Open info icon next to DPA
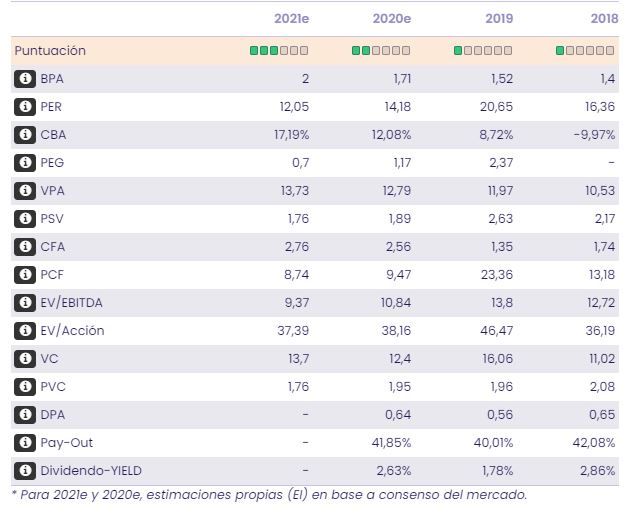The image size is (627, 519). [x=24, y=415]
